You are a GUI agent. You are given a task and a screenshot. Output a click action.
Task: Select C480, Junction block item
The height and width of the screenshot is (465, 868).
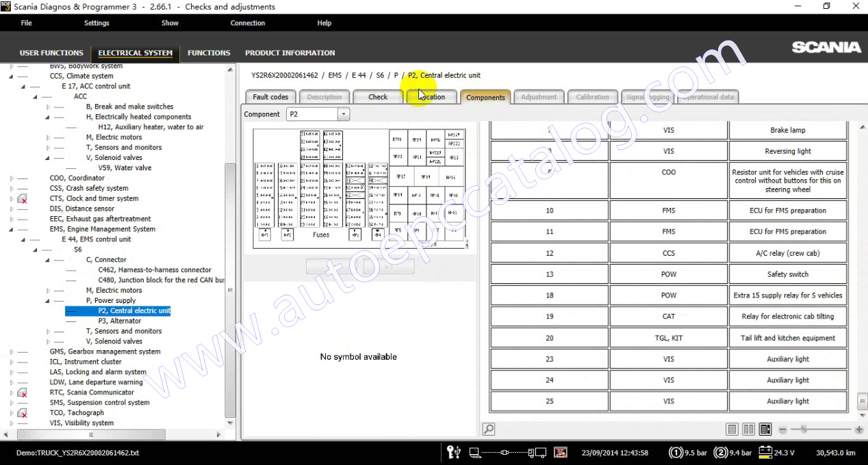[161, 280]
